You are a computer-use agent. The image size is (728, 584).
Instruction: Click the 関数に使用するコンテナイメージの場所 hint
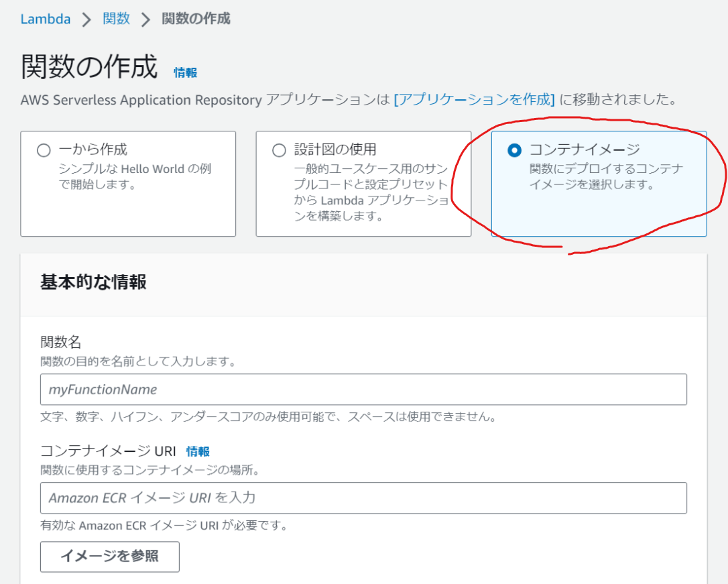point(150,470)
